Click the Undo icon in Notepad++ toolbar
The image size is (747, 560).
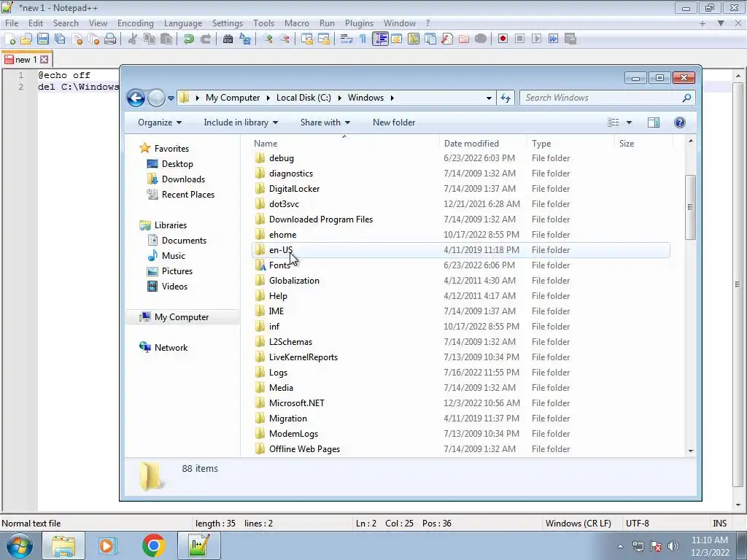click(189, 39)
